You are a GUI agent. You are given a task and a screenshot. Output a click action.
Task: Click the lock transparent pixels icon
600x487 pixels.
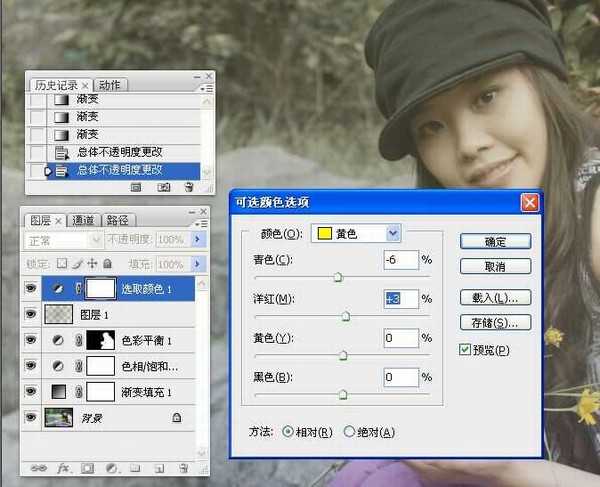tap(62, 264)
